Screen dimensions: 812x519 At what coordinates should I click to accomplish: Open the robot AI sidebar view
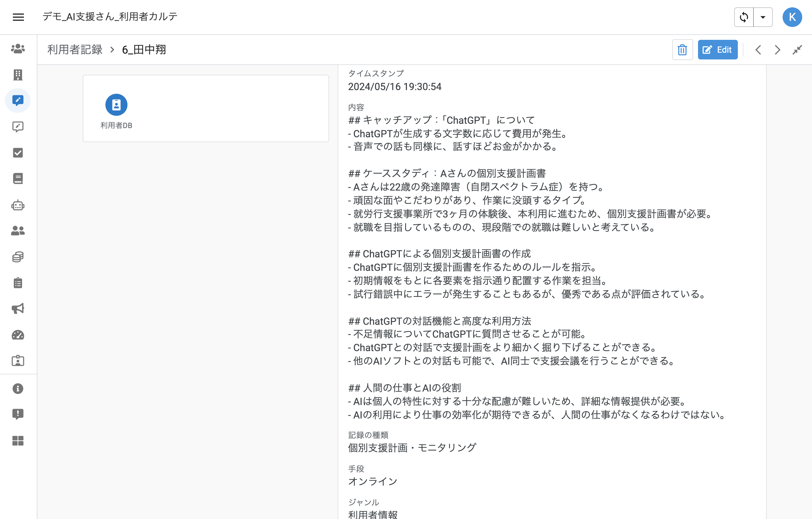tap(18, 205)
